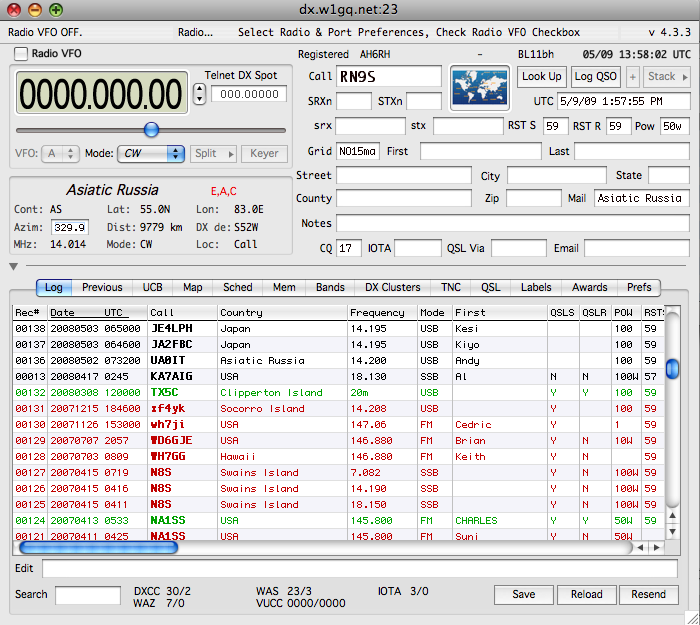Viewport: 700px width, 625px height.
Task: Click the IOTA input field
Action: (418, 248)
